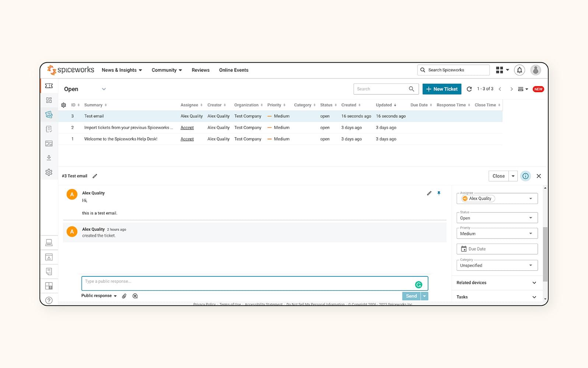This screenshot has width=588, height=368.
Task: Sort by the Updated column header
Action: pyautogui.click(x=386, y=105)
